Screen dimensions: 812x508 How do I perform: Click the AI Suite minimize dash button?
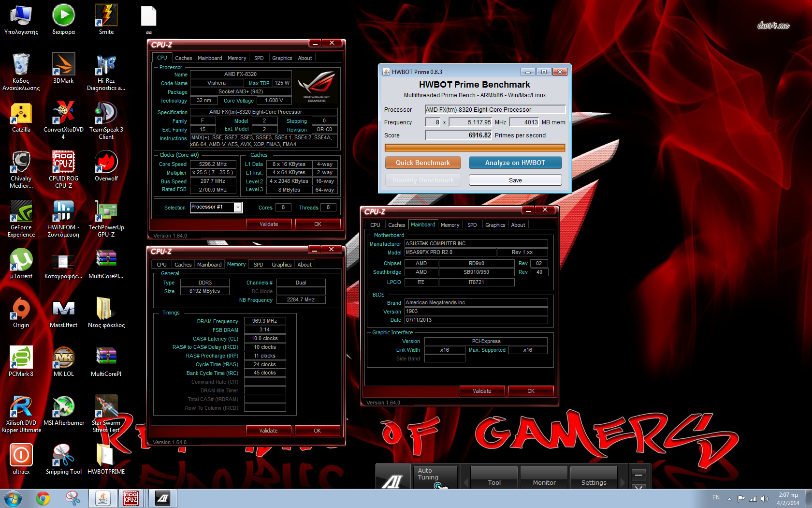(x=638, y=474)
